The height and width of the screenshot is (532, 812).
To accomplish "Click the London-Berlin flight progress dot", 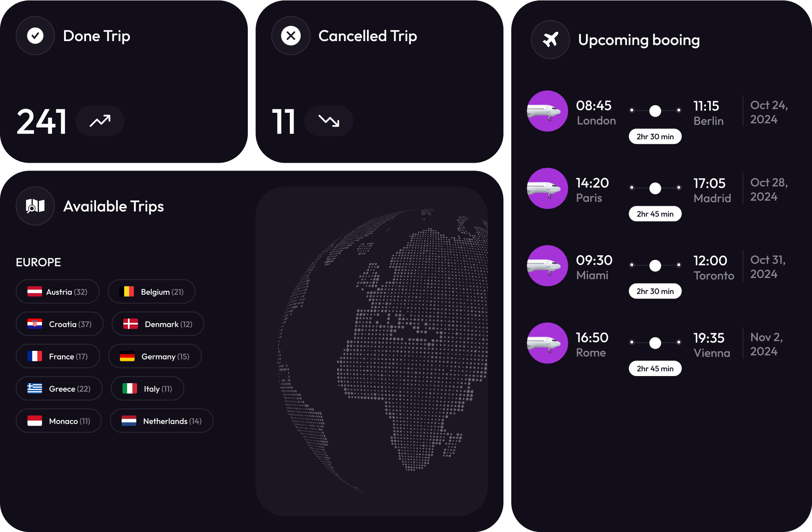I will point(655,111).
